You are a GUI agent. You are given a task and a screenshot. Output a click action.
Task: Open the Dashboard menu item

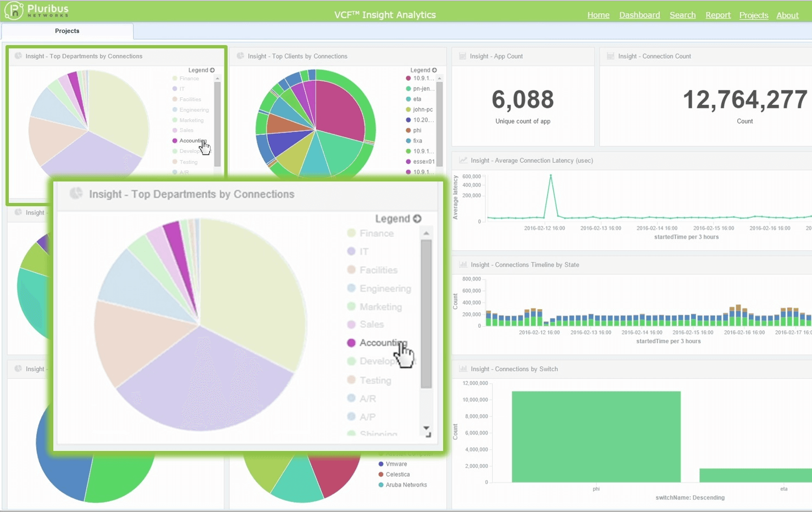[639, 15]
